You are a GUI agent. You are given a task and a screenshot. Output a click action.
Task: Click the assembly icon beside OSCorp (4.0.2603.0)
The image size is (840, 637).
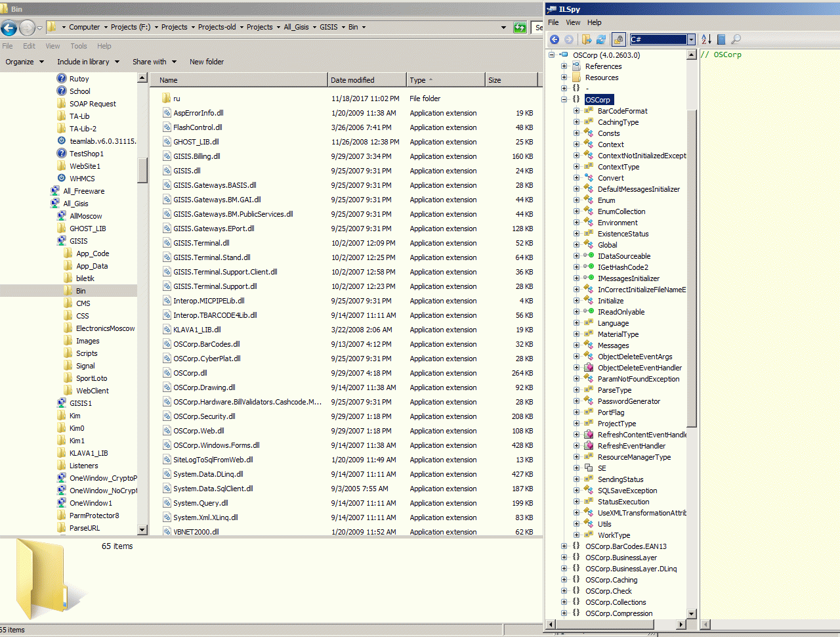pyautogui.click(x=564, y=55)
